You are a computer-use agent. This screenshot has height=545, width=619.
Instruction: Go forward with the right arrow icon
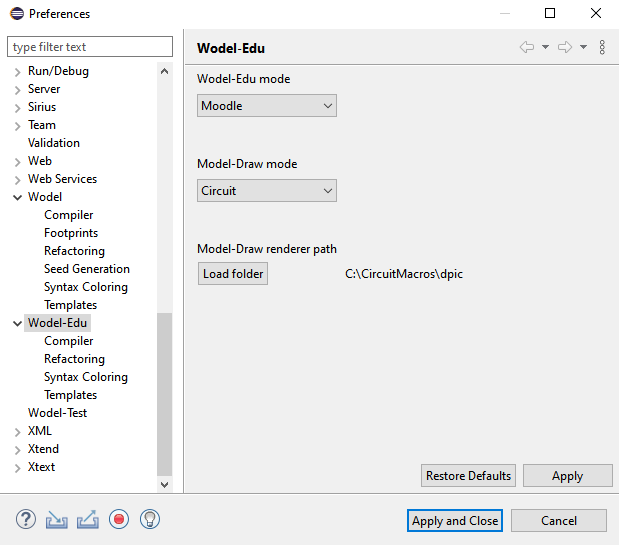[x=565, y=47]
